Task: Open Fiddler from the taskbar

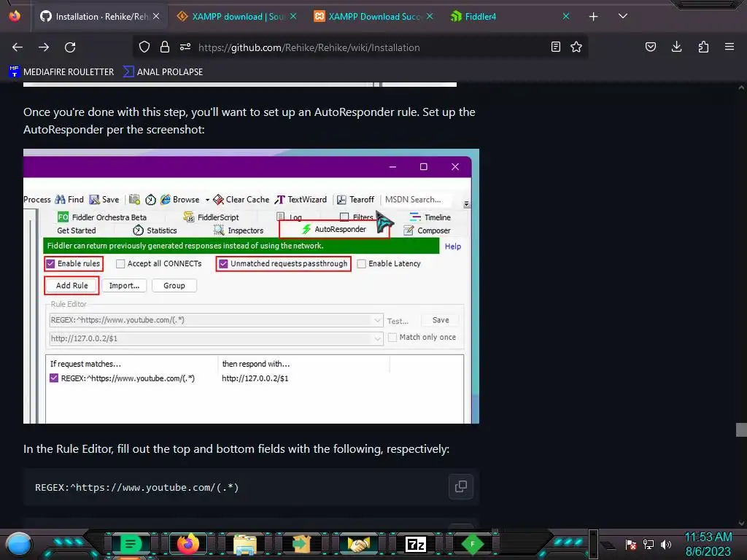Action: pos(473,543)
